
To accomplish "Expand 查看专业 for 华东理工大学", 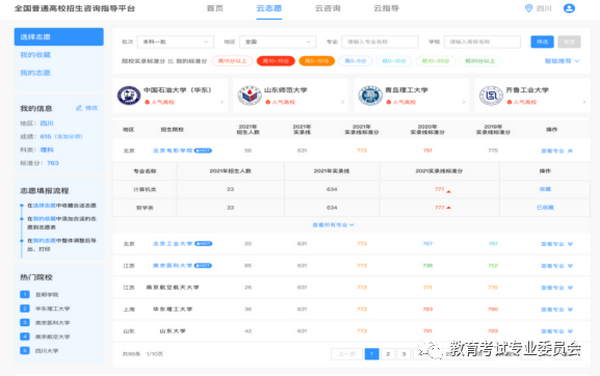I will [x=557, y=309].
